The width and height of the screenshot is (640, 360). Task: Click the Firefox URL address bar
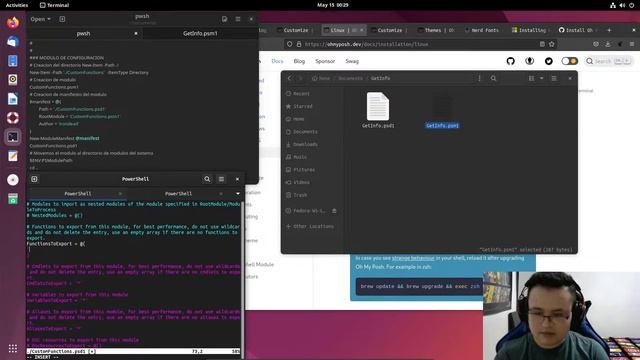(x=420, y=44)
